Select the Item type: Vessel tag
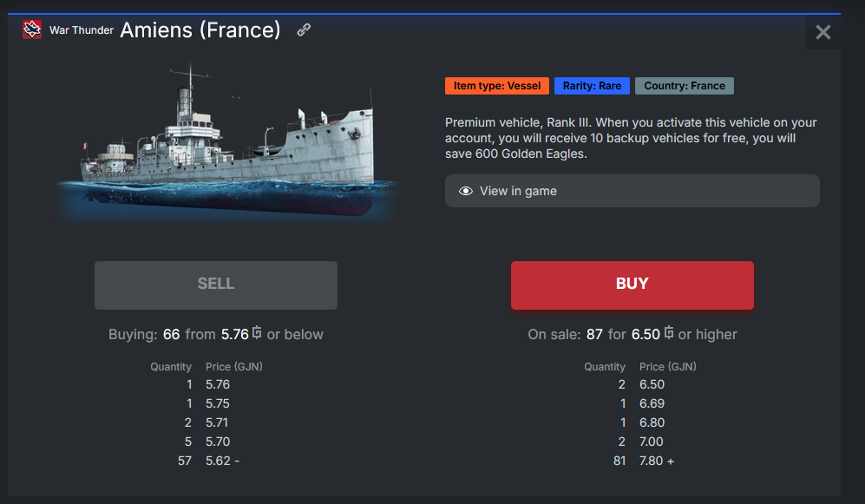This screenshot has width=865, height=504. (x=496, y=86)
